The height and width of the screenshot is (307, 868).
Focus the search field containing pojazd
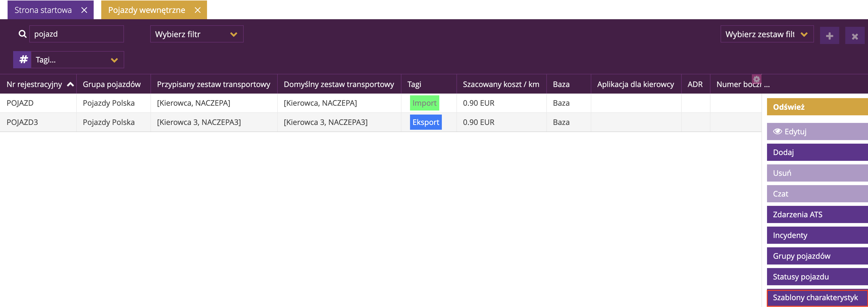(77, 34)
